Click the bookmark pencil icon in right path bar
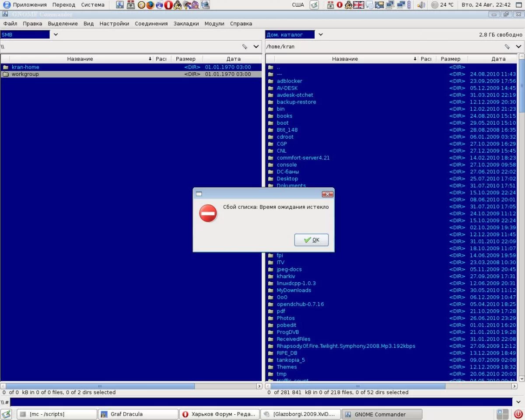 coord(507,46)
